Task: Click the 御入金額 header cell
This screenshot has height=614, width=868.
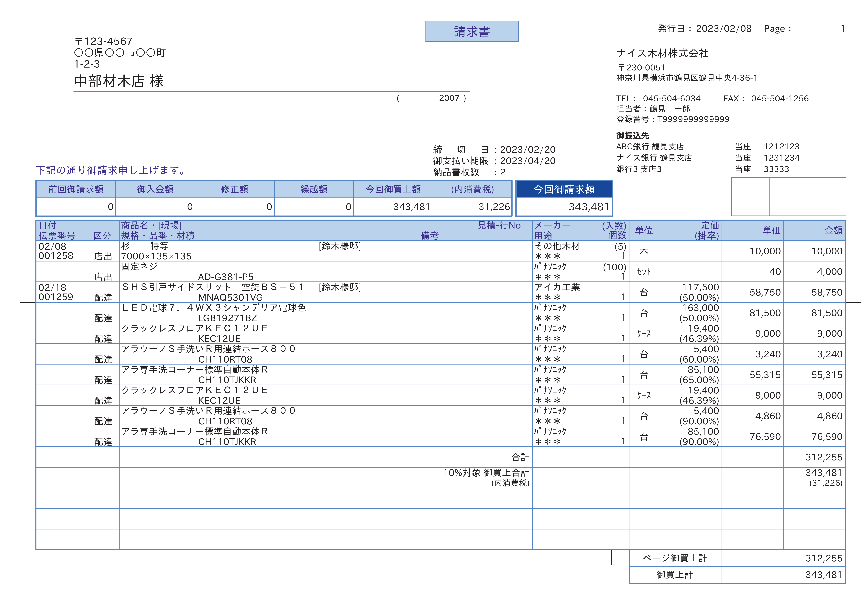Action: (155, 189)
